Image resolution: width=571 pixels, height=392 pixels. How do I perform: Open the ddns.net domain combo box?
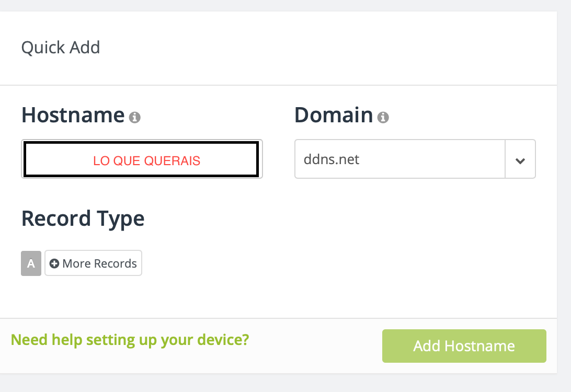tap(415, 159)
